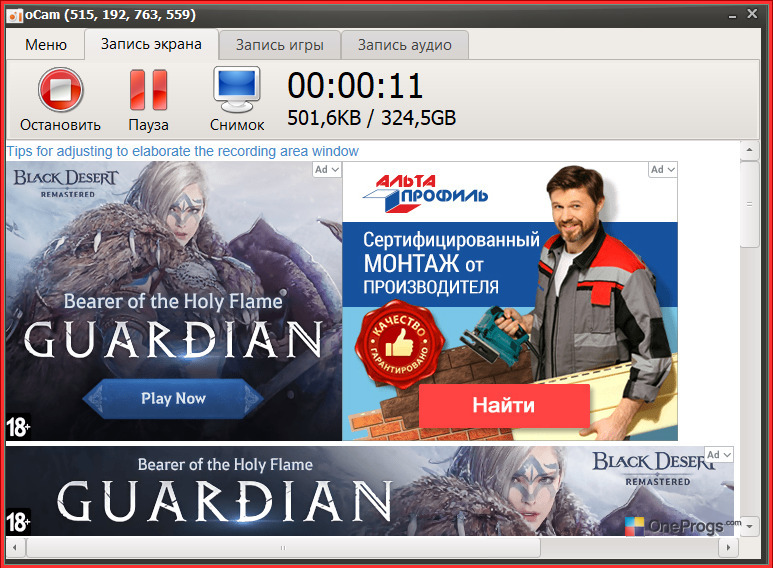Open the Ad dropdown on the bottom Guardian banner
Image resolution: width=773 pixels, height=568 pixels.
point(719,454)
